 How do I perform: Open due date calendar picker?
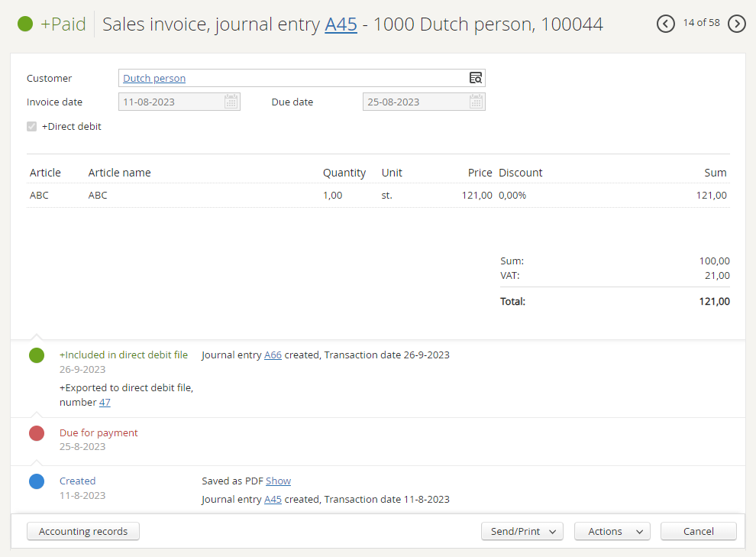click(x=476, y=102)
